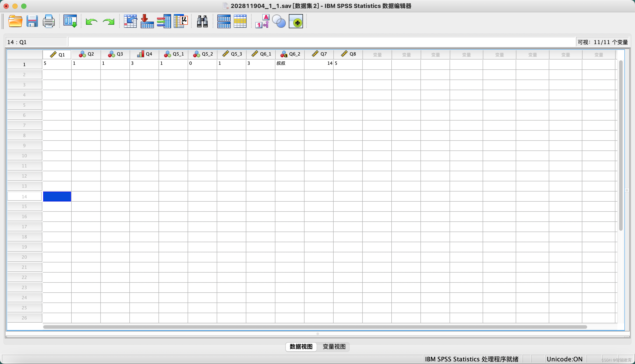The image size is (635, 364).
Task: Open a data file with folder icon
Action: point(15,21)
